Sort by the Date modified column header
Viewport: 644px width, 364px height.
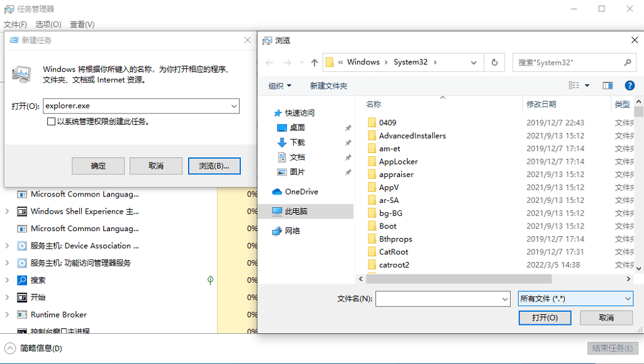(x=541, y=104)
